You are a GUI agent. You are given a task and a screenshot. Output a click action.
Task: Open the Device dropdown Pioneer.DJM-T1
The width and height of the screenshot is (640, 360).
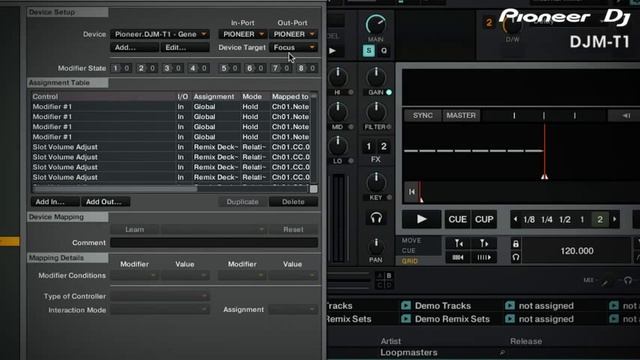coord(160,34)
